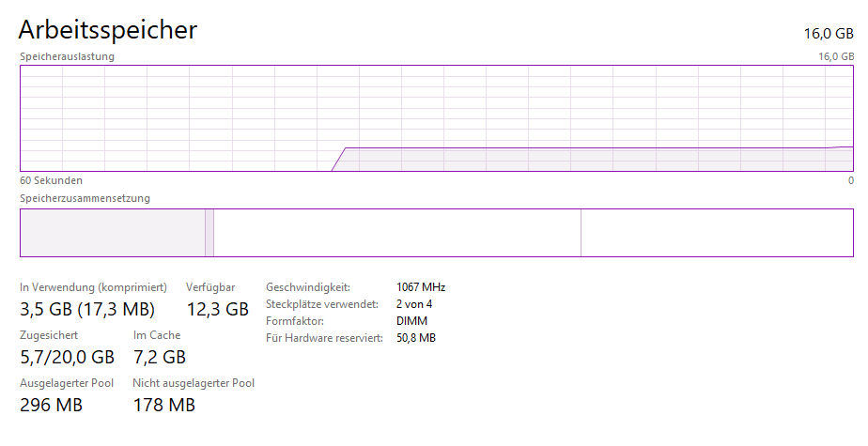Click the standby segment of Speicherzusammensetzung bar

click(x=397, y=232)
